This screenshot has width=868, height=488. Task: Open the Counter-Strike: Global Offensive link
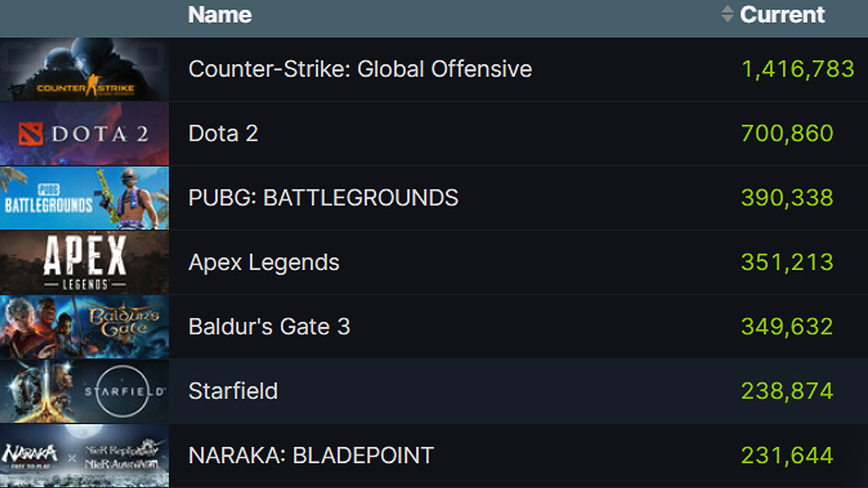tap(360, 68)
